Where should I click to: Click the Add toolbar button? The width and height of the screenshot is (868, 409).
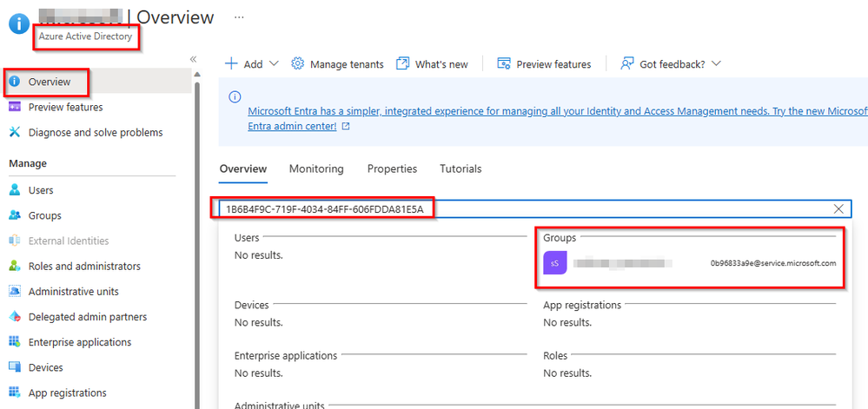pos(252,63)
